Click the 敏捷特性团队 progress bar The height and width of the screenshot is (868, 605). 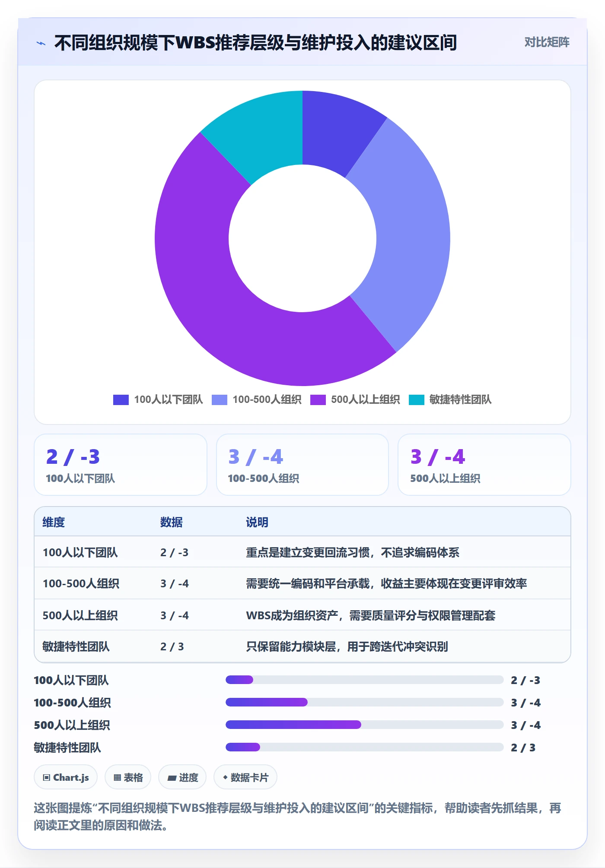click(364, 747)
